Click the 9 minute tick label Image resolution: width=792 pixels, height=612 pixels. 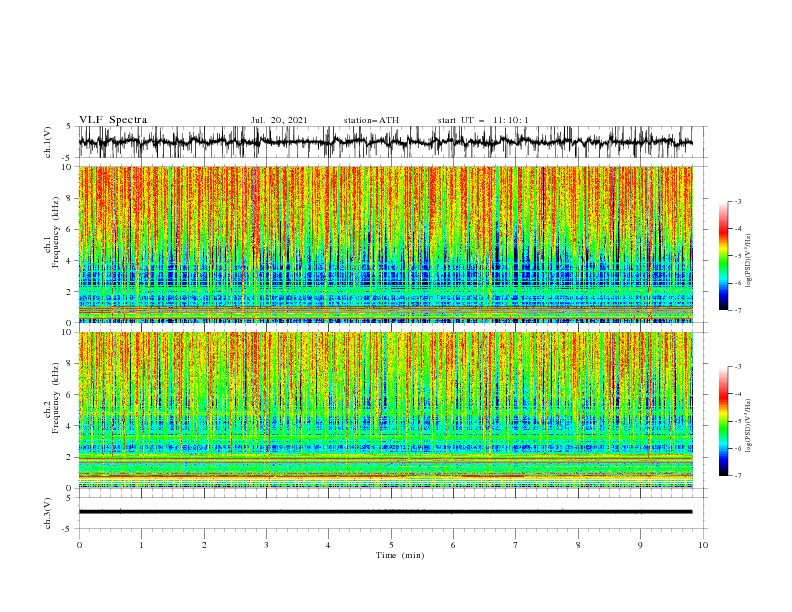point(640,545)
